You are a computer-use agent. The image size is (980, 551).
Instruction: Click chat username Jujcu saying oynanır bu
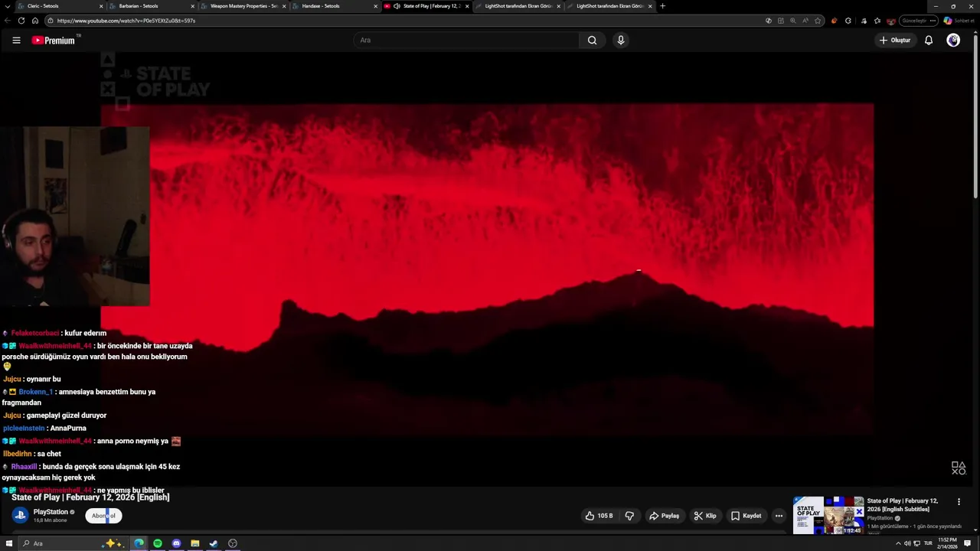coord(12,379)
